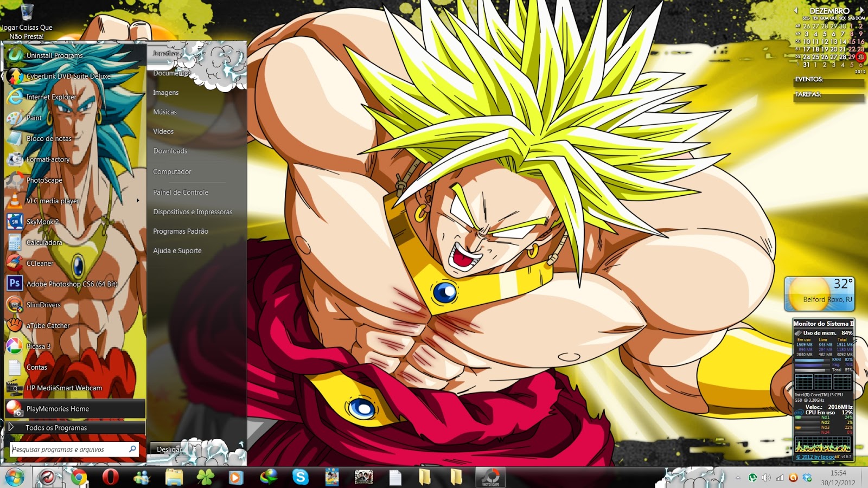Open PhotoScape from the Start menu list
Viewport: 868px width, 488px height.
tap(75, 180)
